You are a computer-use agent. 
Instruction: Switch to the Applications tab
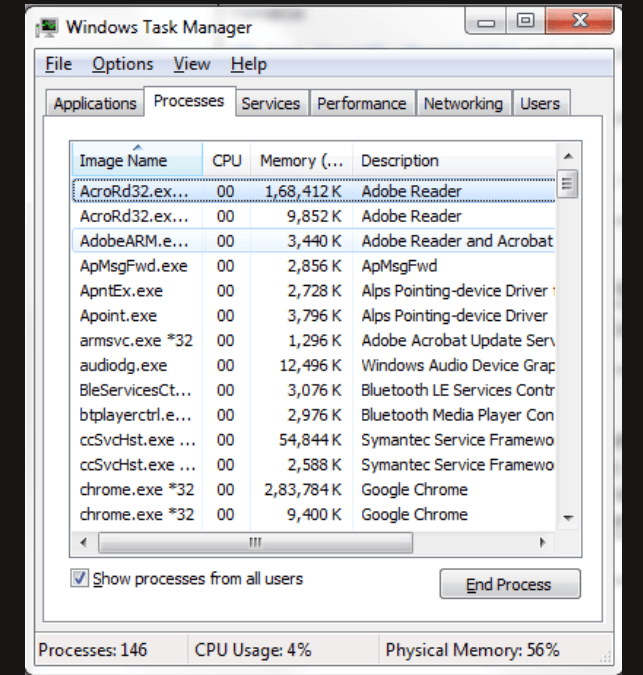click(95, 103)
